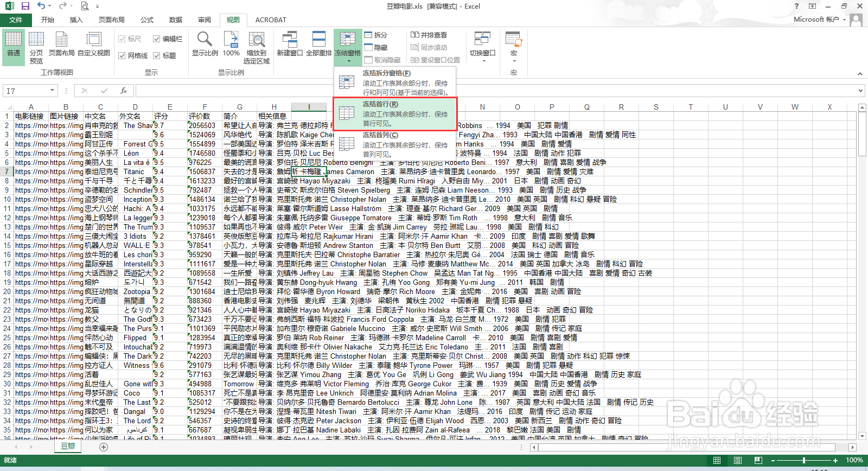Screen dimensions: 868x471
Task: Click the zoom slider handle in status bar
Action: [x=804, y=460]
